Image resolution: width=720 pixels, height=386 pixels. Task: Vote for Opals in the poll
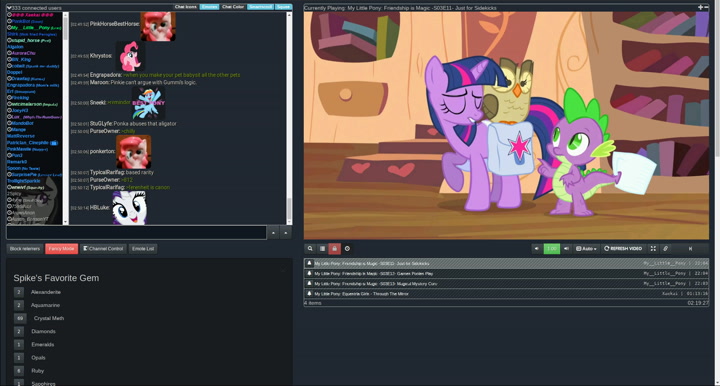(19, 358)
